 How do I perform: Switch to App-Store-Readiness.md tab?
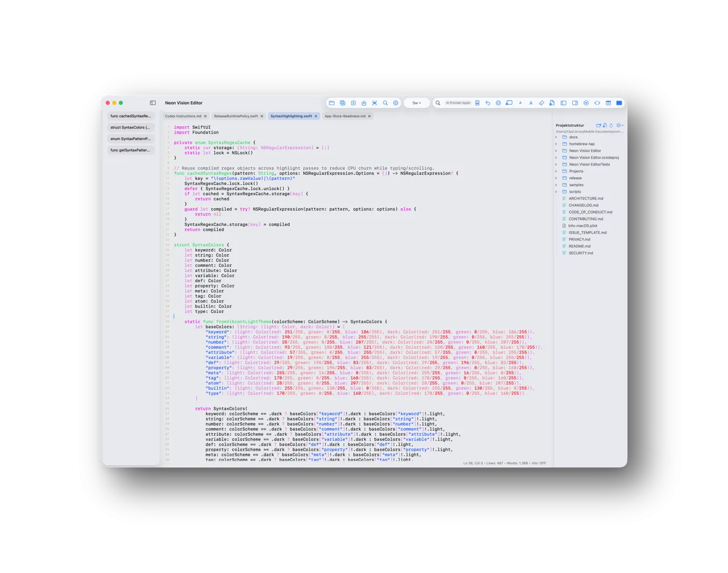[345, 116]
